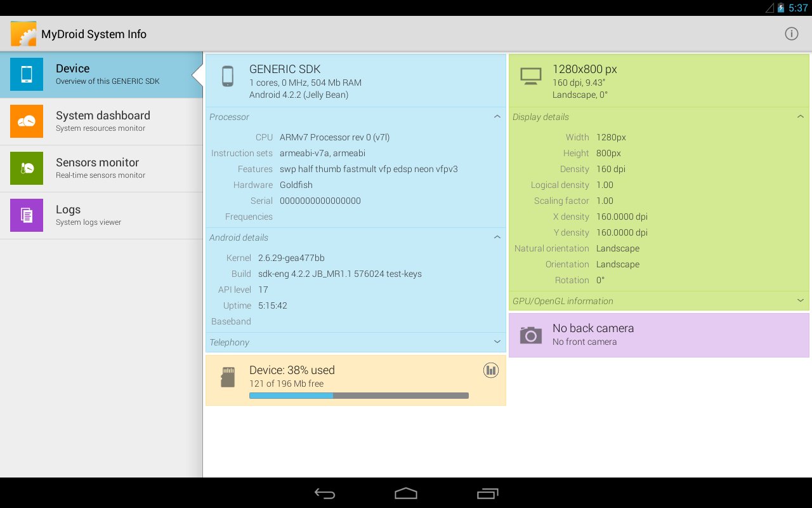
Task: Click the GPU/OpenGL information header label
Action: pos(563,301)
